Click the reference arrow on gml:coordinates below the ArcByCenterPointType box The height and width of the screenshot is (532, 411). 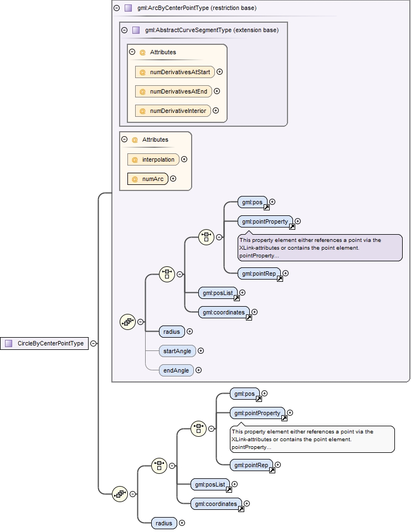tap(242, 509)
